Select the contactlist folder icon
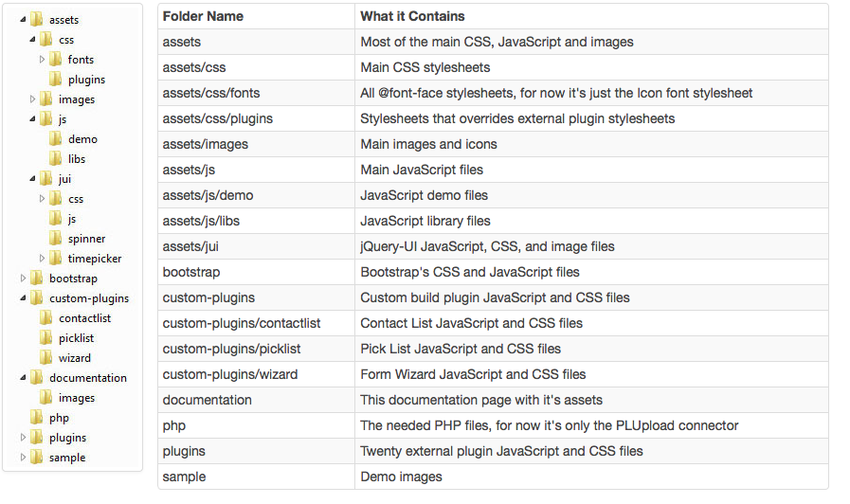850x504 pixels. pos(46,318)
